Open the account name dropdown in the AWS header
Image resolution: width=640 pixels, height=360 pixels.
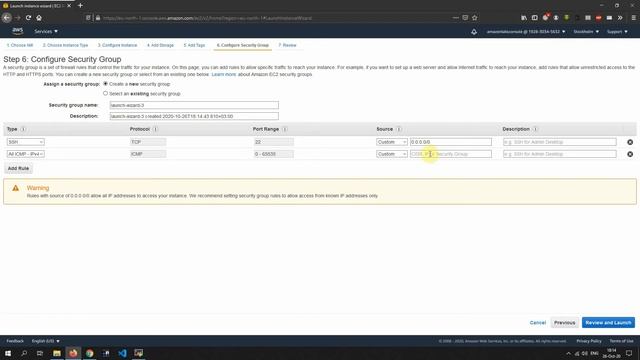526,31
